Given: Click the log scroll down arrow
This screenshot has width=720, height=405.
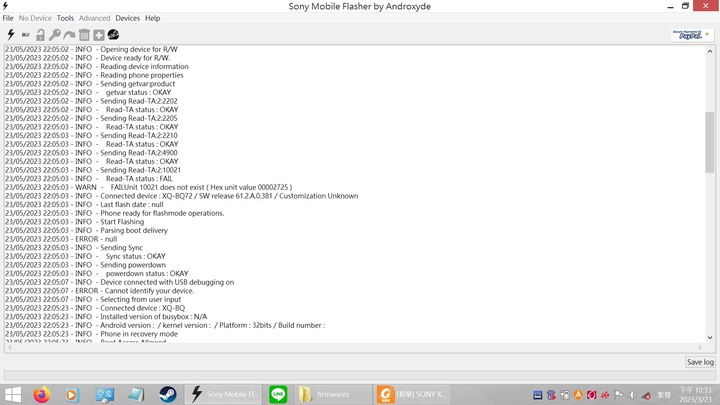Looking at the screenshot, I should click(x=710, y=338).
